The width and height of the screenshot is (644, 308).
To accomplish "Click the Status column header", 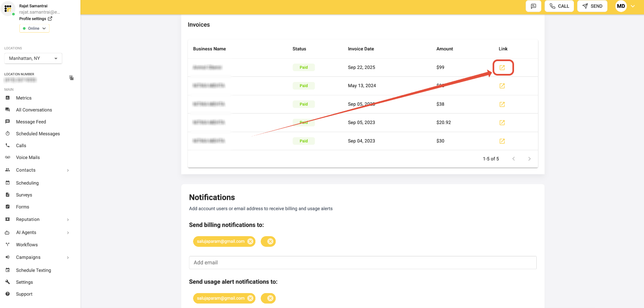I will [299, 49].
